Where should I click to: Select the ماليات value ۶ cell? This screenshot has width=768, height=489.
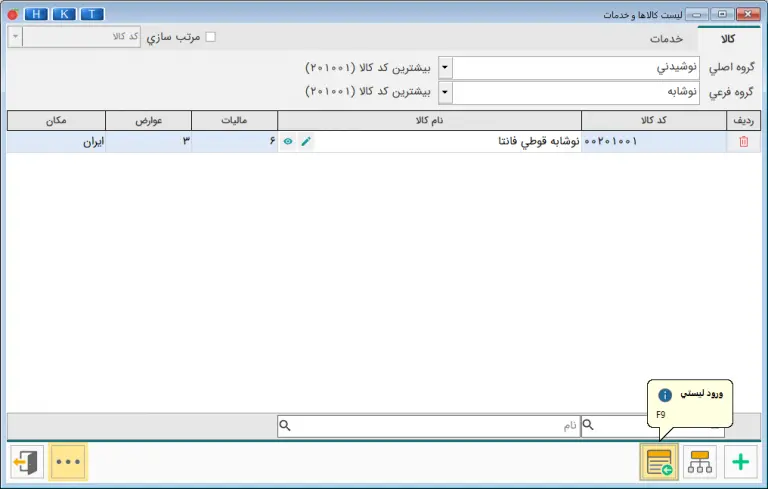coord(234,142)
